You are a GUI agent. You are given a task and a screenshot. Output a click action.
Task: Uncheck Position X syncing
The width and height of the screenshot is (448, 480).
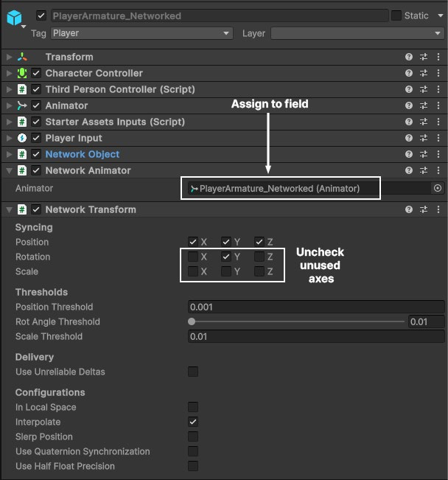[193, 242]
